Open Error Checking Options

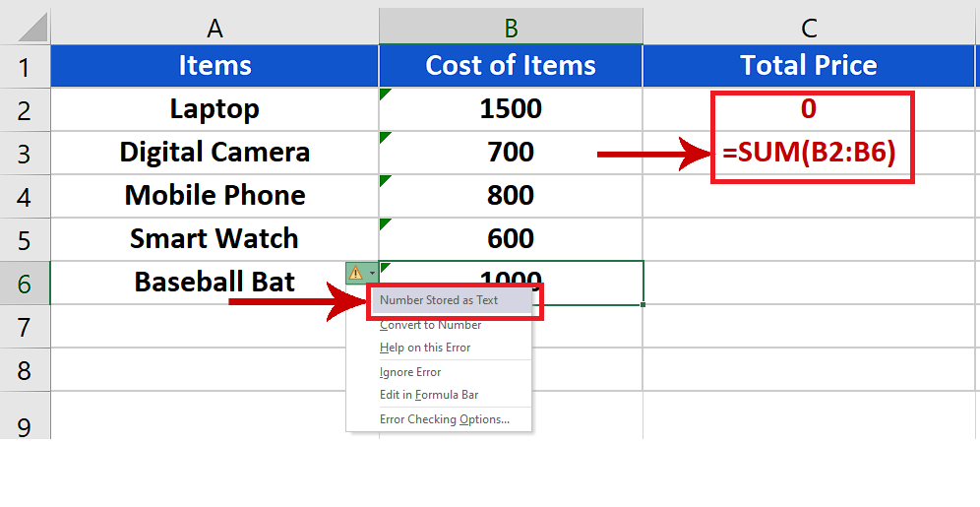tap(445, 419)
